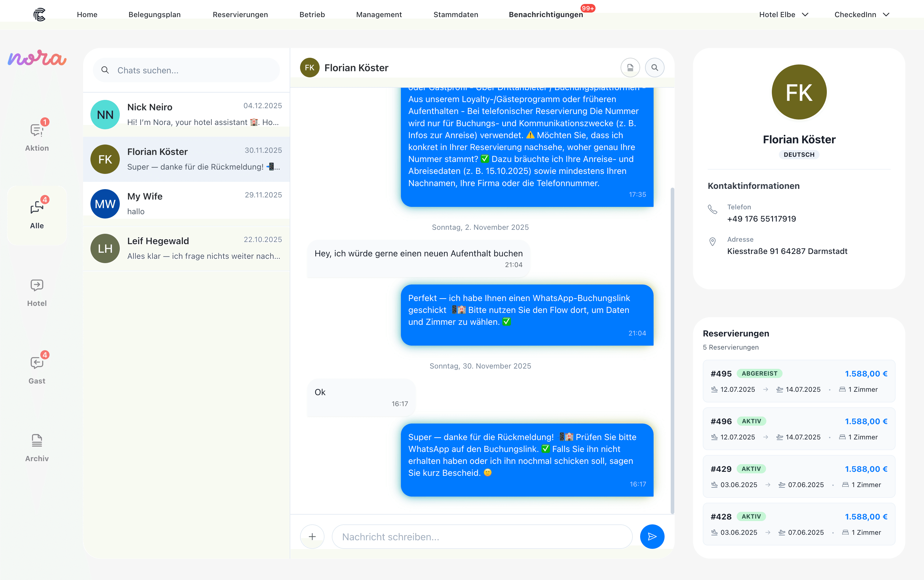924x580 pixels.
Task: Open the Gast messages sidebar filter
Action: (x=37, y=369)
